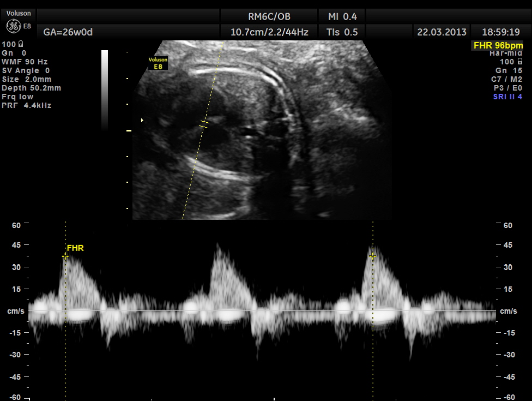Click the WMF 90 Hz wall filter value
Image resolution: width=532 pixels, height=401 pixels.
[x=25, y=62]
